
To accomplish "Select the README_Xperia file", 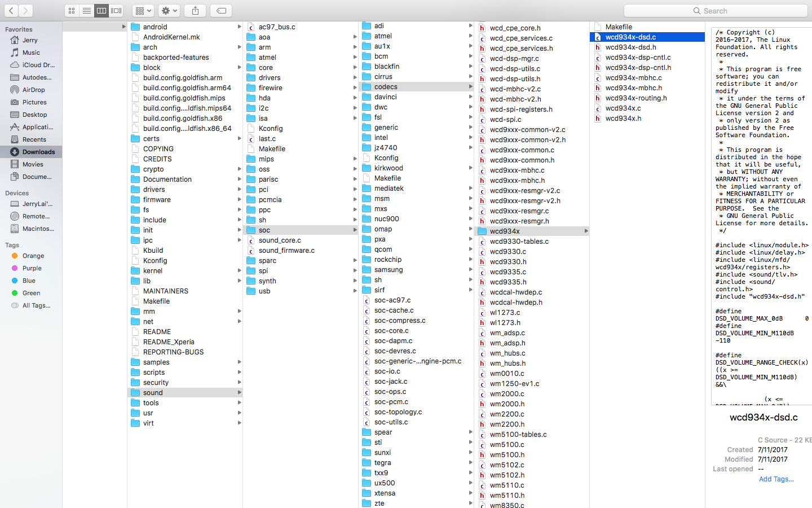I will pyautogui.click(x=185, y=341).
